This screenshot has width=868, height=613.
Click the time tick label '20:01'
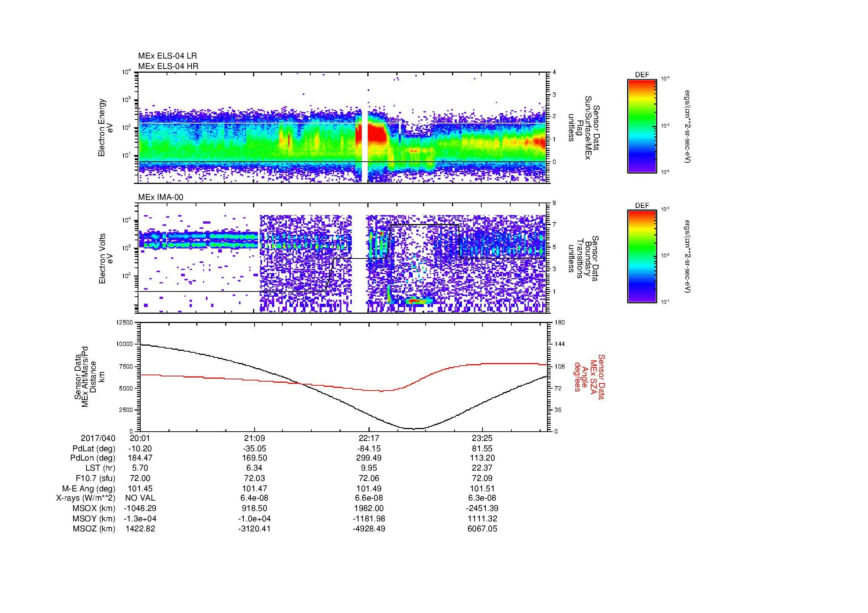tap(140, 438)
